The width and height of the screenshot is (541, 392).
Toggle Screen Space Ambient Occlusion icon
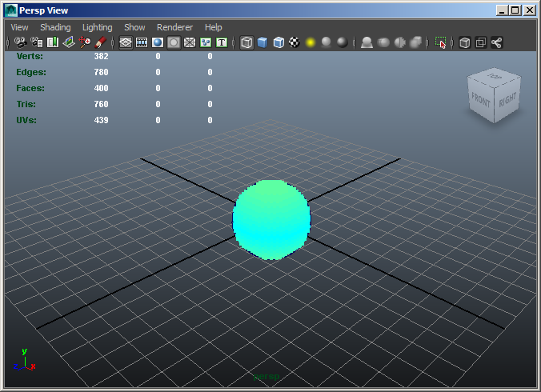click(367, 42)
